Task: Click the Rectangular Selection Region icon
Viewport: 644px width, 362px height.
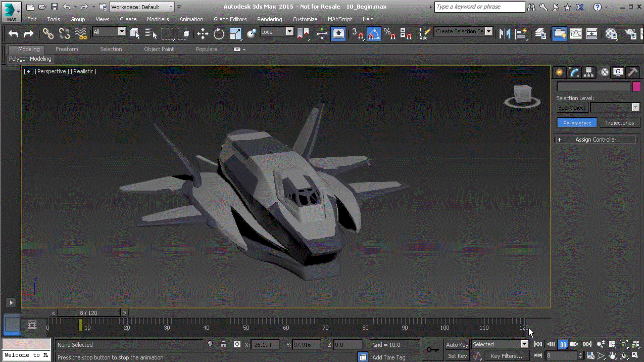Action: tap(167, 34)
